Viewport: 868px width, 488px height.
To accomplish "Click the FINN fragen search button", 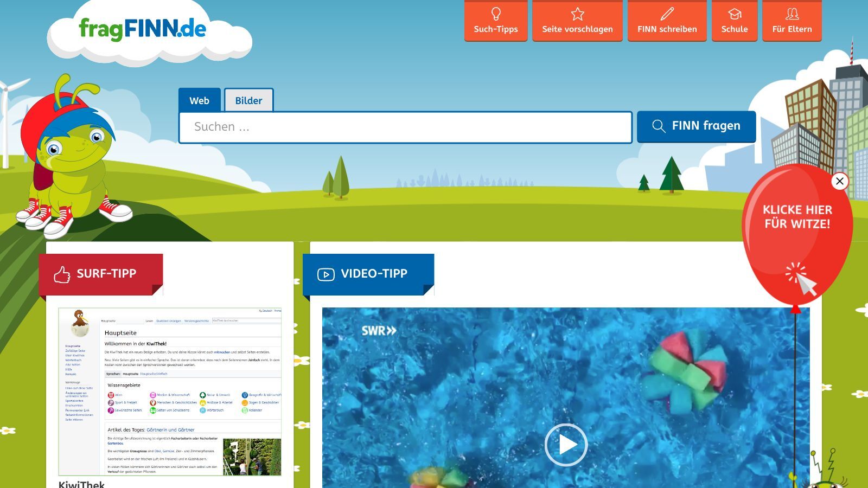I will coord(696,126).
